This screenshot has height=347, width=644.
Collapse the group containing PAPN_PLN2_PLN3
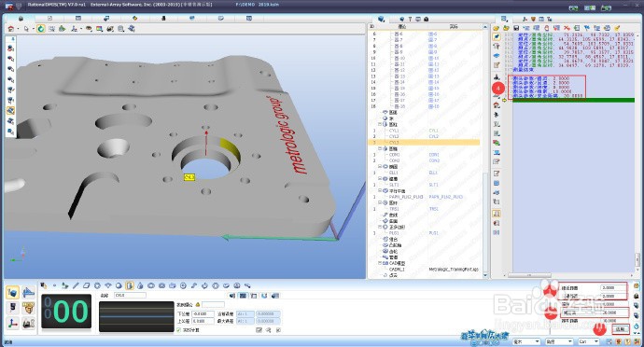(380, 191)
